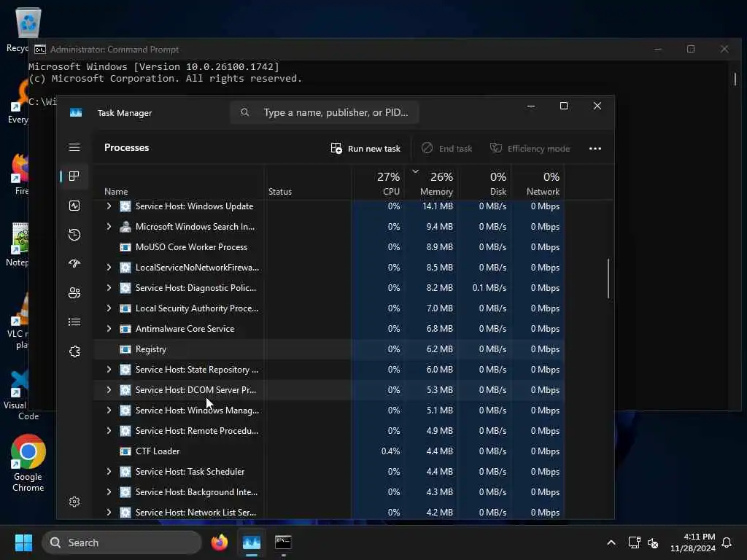
Task: Click Run new task button
Action: pos(366,149)
